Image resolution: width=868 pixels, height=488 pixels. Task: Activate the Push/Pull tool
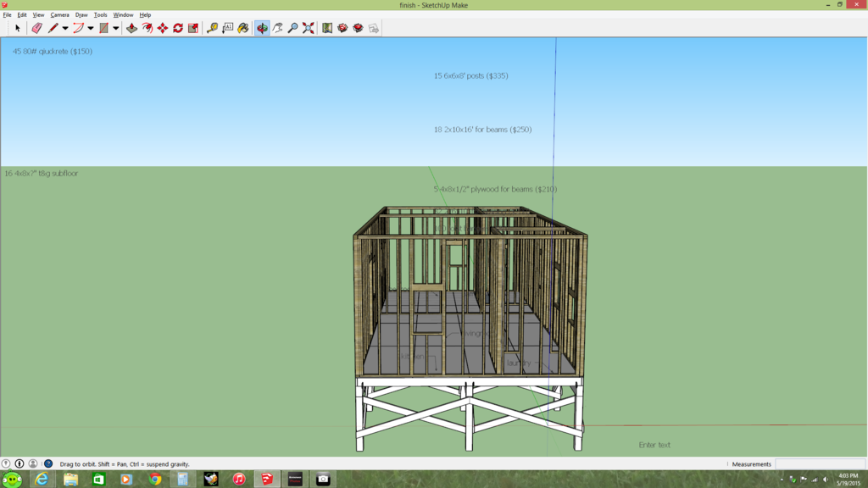pyautogui.click(x=131, y=28)
